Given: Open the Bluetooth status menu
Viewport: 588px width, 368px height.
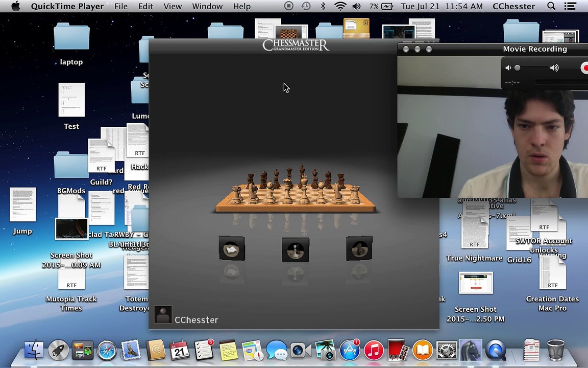Looking at the screenshot, I should pos(323,6).
